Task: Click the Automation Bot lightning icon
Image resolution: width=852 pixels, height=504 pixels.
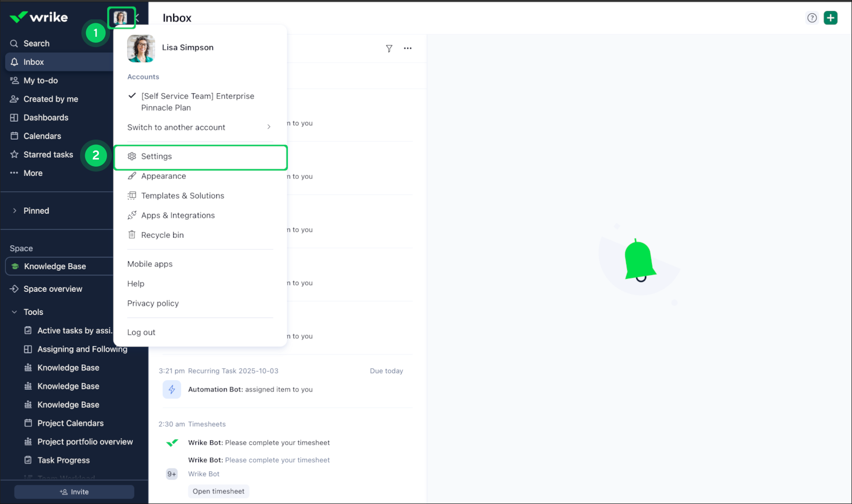Action: (x=172, y=389)
